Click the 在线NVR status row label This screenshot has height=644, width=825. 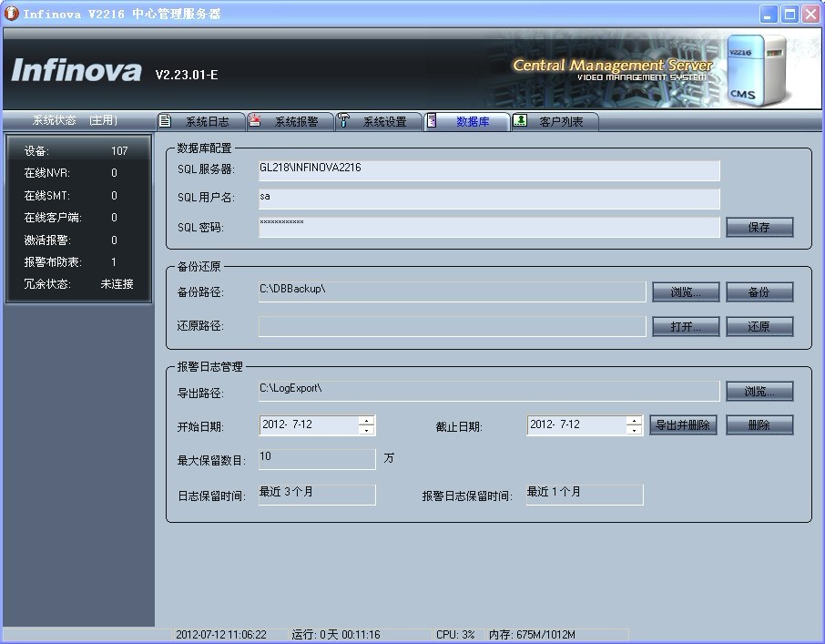pyautogui.click(x=46, y=173)
